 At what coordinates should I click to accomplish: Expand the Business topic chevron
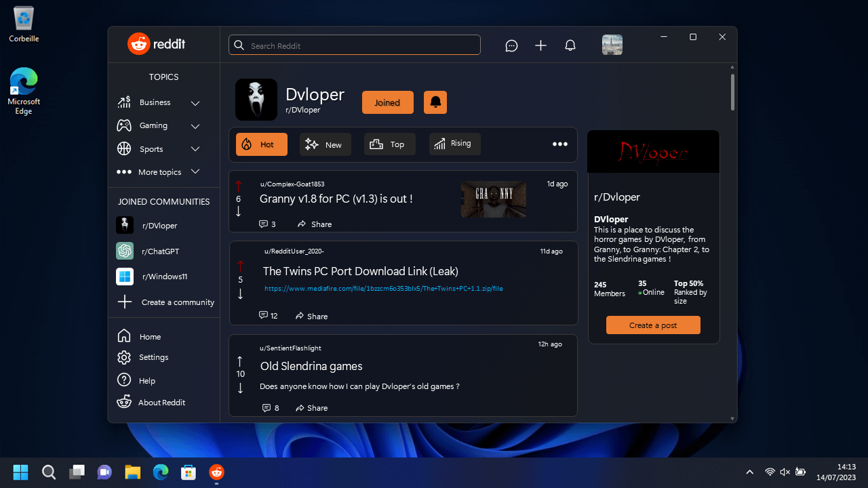(195, 103)
